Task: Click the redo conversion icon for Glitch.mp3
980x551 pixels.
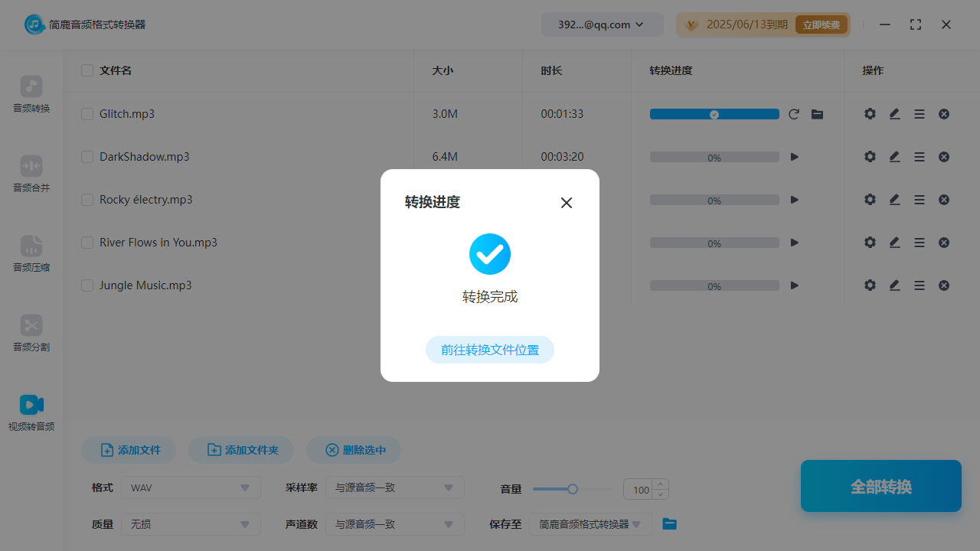Action: [794, 114]
